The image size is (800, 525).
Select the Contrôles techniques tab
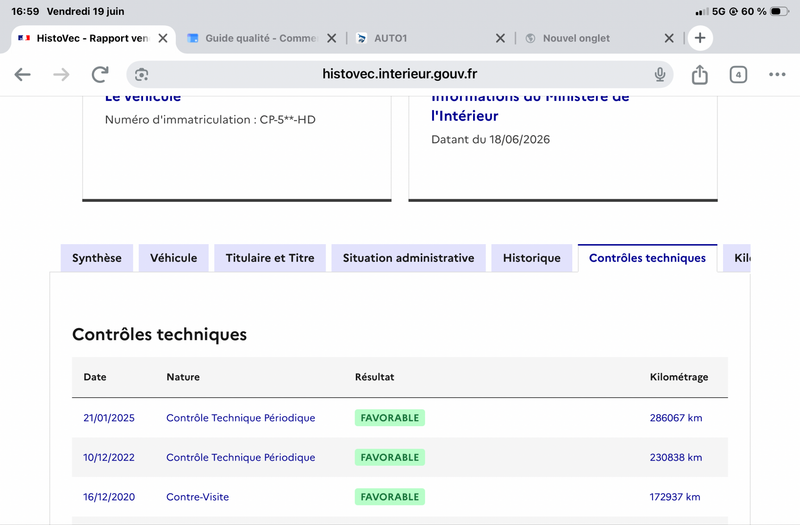tap(647, 258)
